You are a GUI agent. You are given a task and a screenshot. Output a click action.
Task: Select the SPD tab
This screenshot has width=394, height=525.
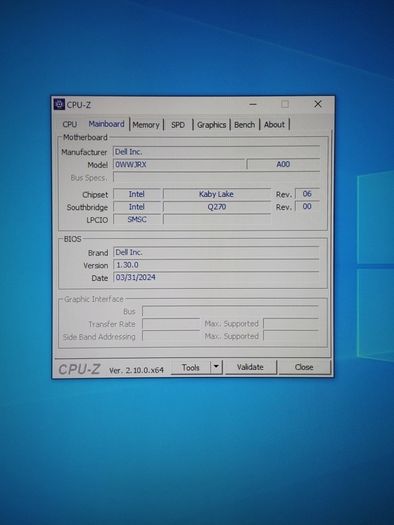pyautogui.click(x=178, y=125)
